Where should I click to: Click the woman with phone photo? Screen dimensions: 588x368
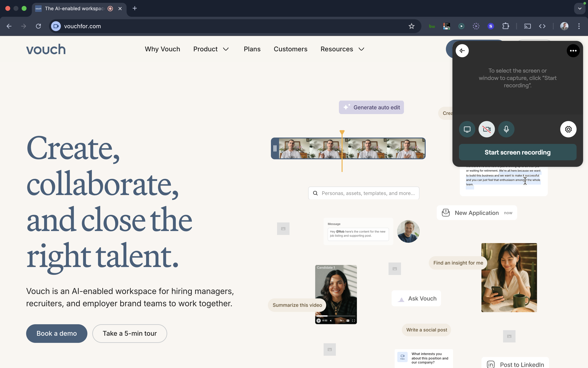tap(509, 277)
